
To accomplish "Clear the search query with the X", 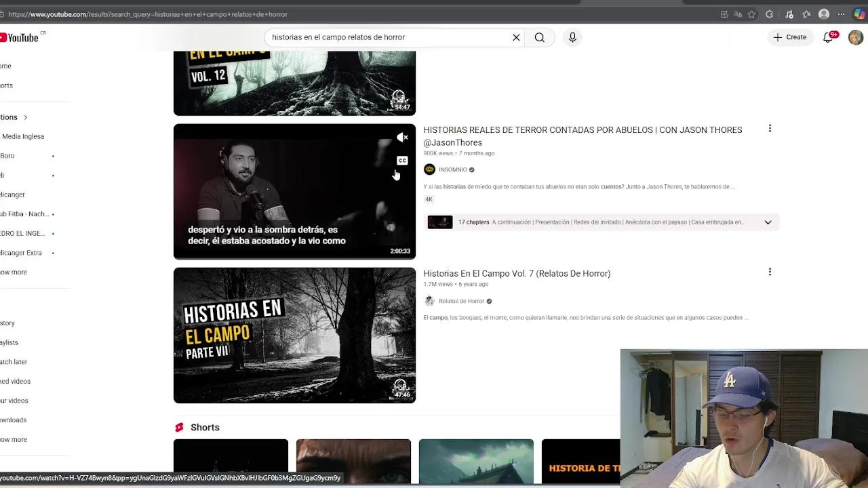I will (516, 37).
